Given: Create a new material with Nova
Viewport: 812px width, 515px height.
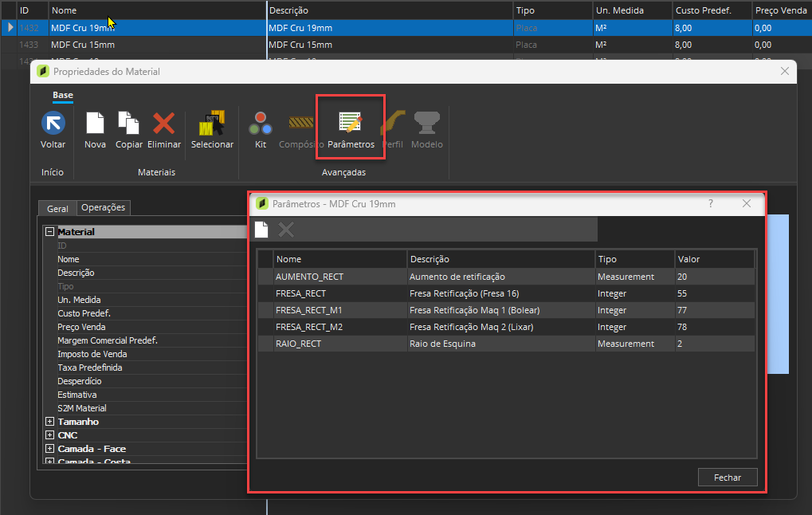Looking at the screenshot, I should coord(96,124).
